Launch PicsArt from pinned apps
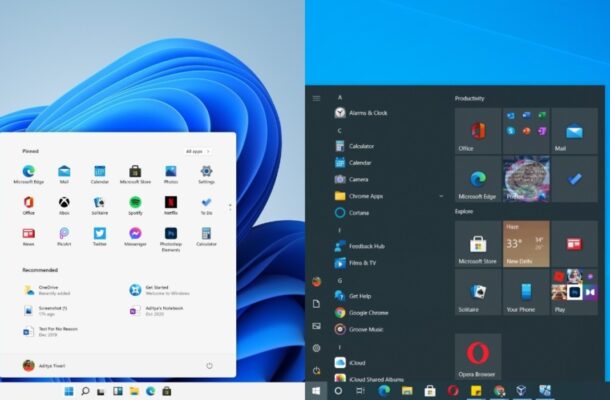This screenshot has width=610, height=400. click(64, 236)
